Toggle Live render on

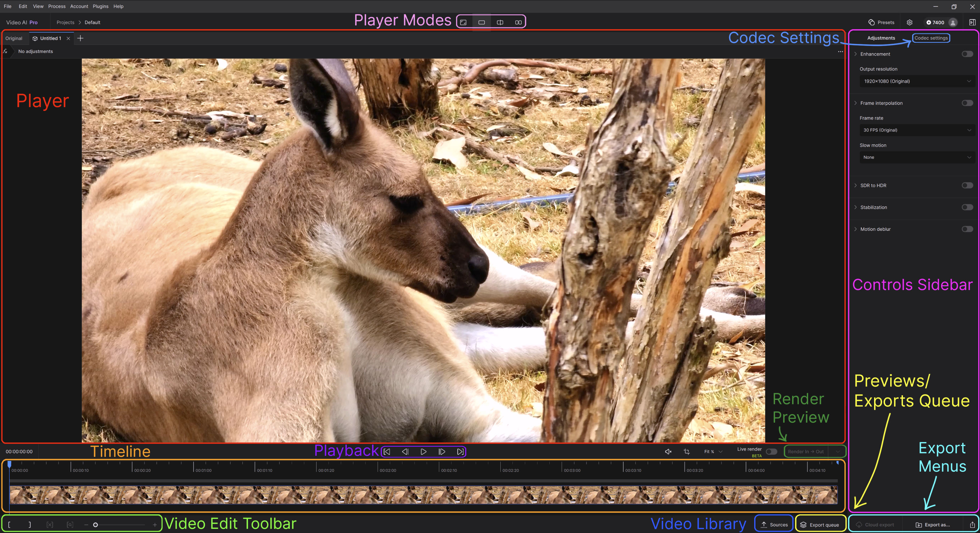coord(771,452)
